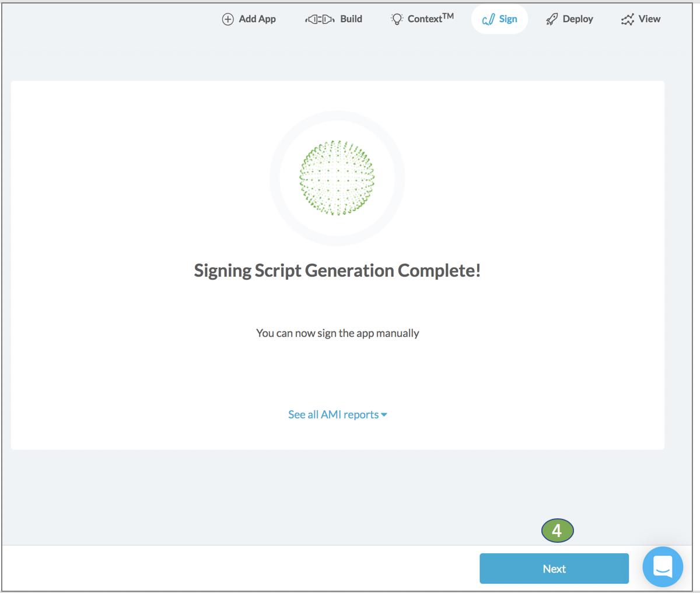Expand the See all AMI reports dropdown
Viewport: 700px width, 593px height.
pyautogui.click(x=337, y=414)
